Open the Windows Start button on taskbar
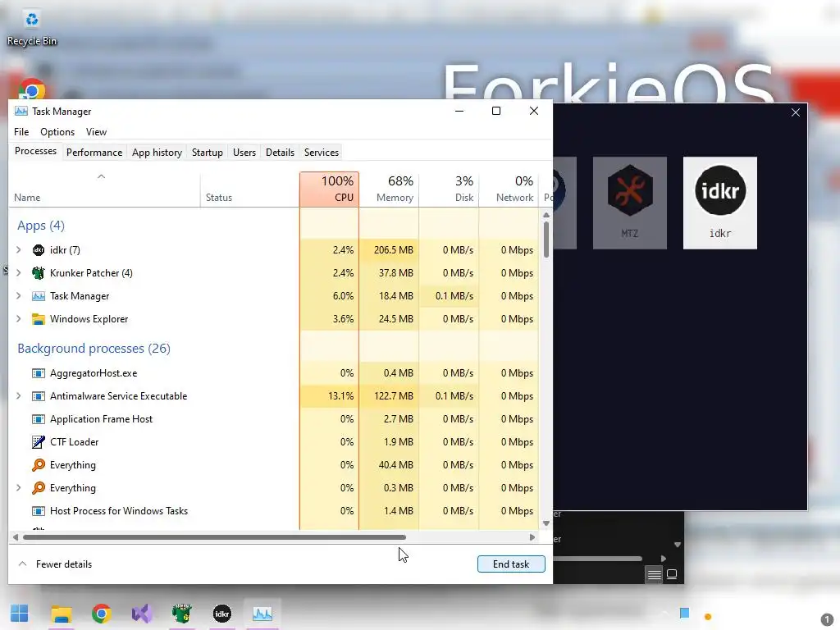840x630 pixels. coord(20,614)
